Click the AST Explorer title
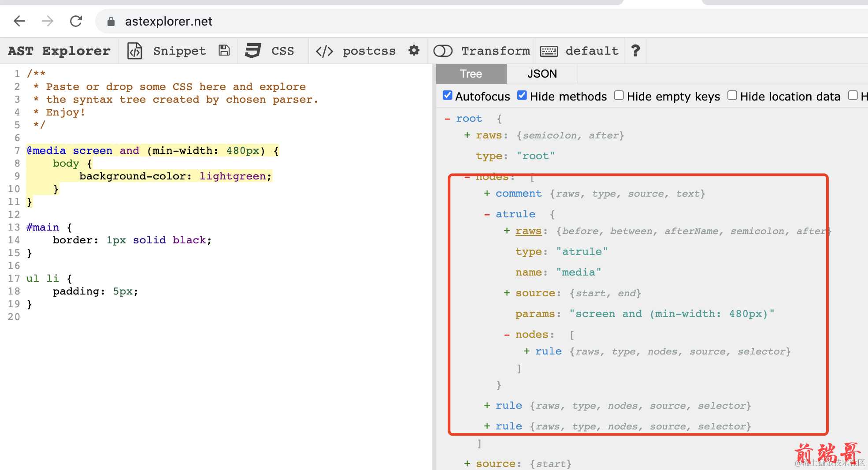 click(x=59, y=51)
